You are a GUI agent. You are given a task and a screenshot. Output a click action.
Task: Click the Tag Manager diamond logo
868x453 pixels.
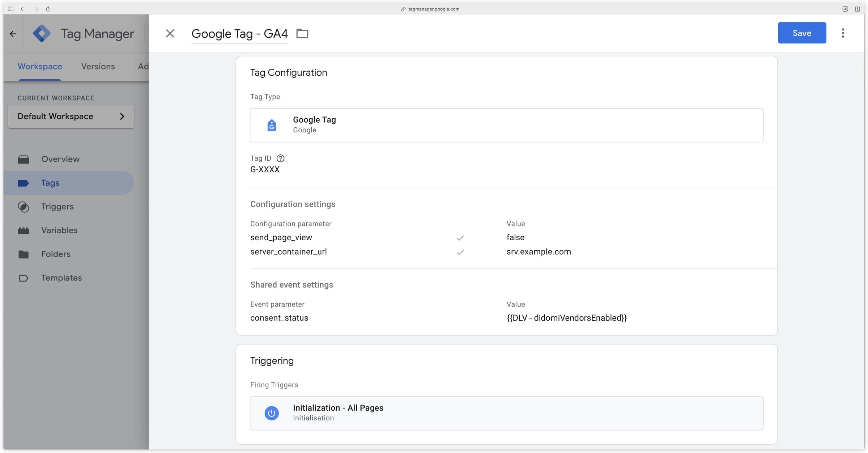pyautogui.click(x=42, y=34)
